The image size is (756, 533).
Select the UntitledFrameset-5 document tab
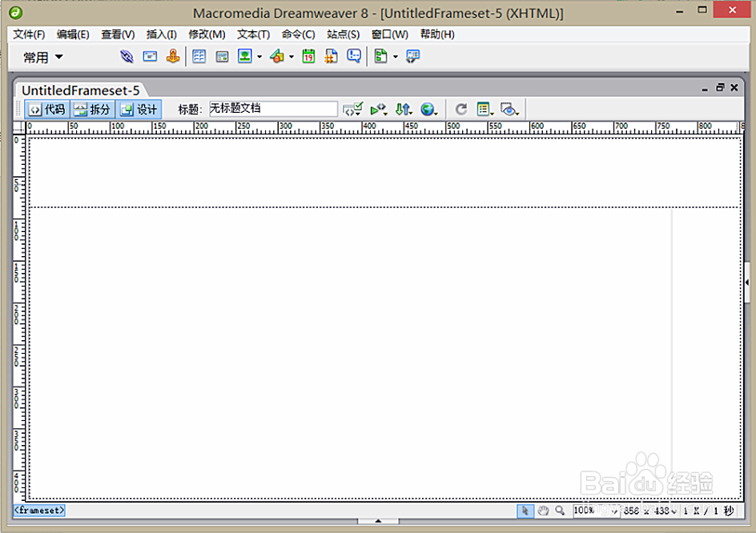pyautogui.click(x=81, y=90)
